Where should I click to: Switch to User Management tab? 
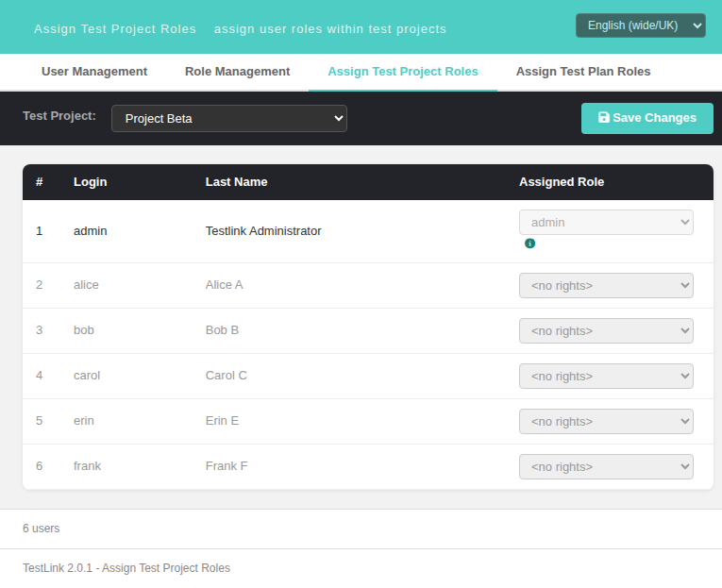pyautogui.click(x=94, y=72)
